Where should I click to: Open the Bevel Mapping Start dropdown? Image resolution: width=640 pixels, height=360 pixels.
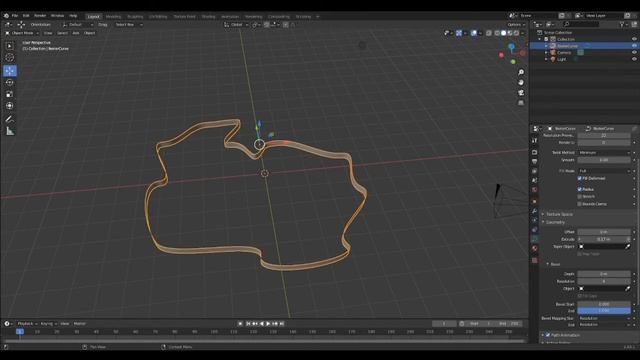[604, 318]
